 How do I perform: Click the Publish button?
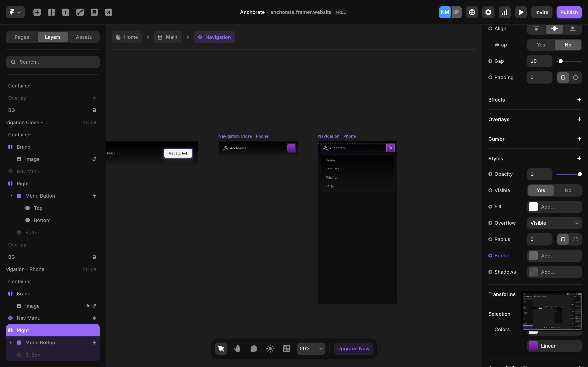[569, 12]
